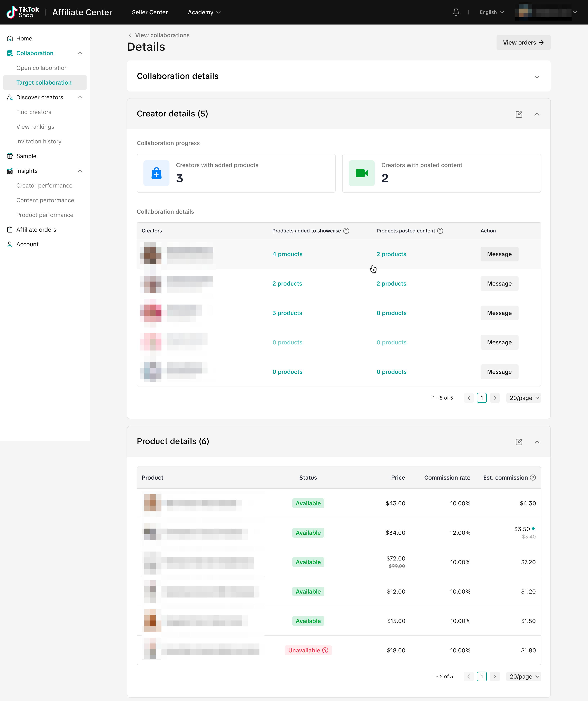Click help icon beside Products posted content
The width and height of the screenshot is (588, 701).
pos(440,231)
